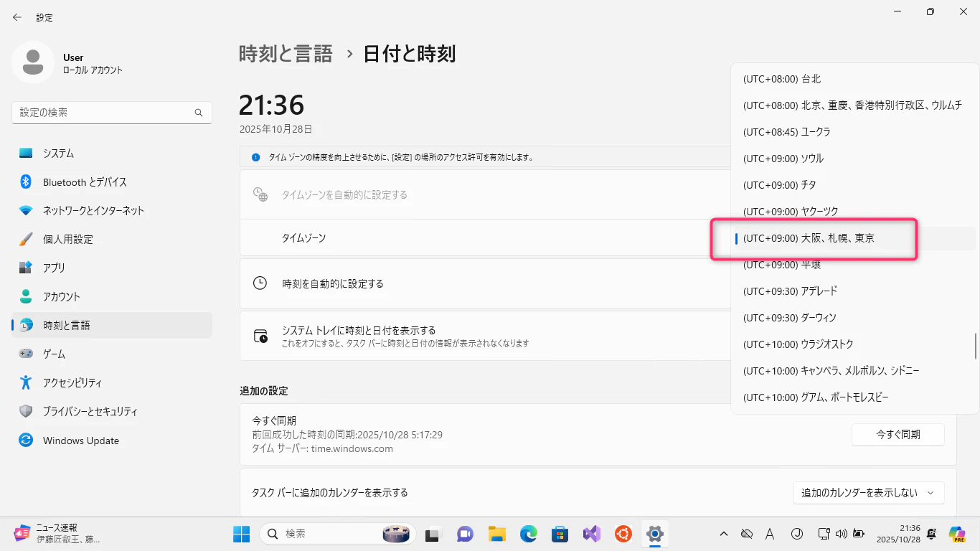Open Visual Studio from taskbar
The image size is (980, 551).
[x=592, y=534]
